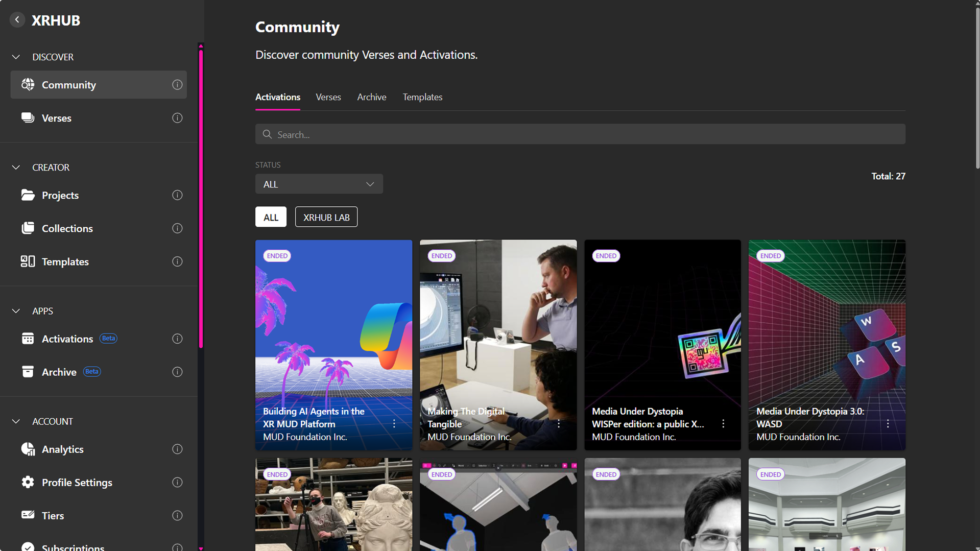980x551 pixels.
Task: Click the back arrow beside XRHUB
Action: click(17, 20)
